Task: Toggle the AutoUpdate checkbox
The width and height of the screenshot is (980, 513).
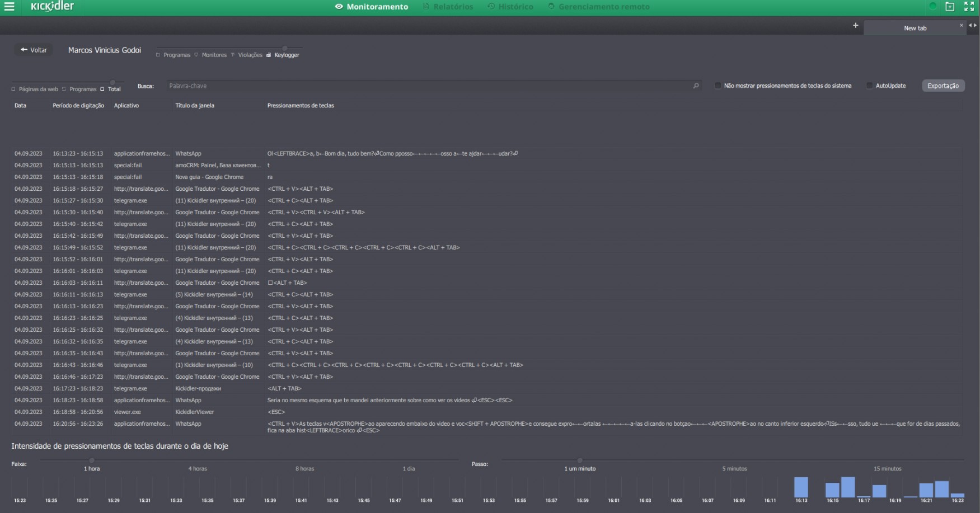Action: click(869, 86)
